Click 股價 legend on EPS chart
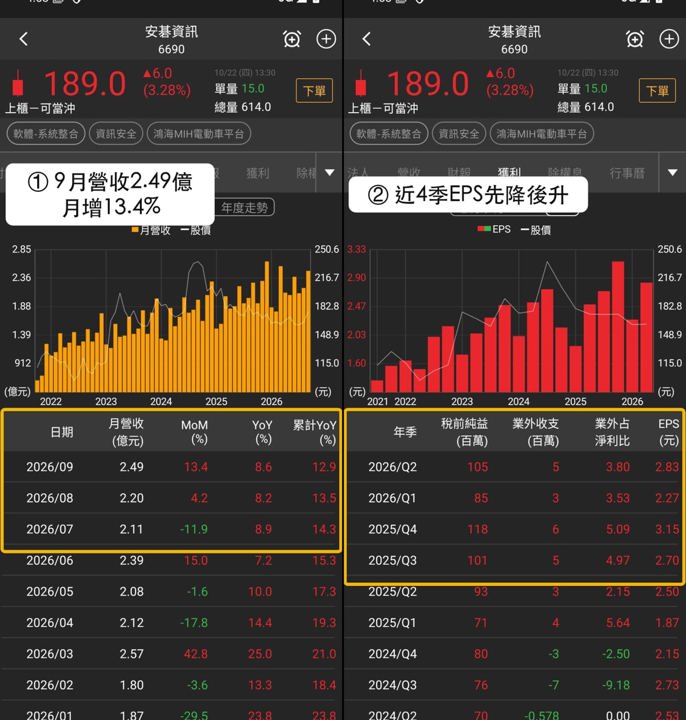This screenshot has height=720, width=686. (536, 230)
